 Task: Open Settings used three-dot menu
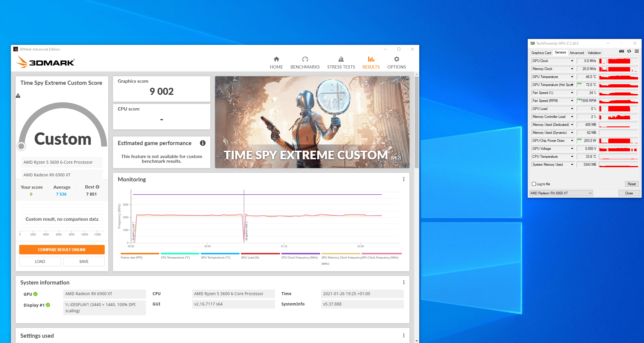(404, 336)
